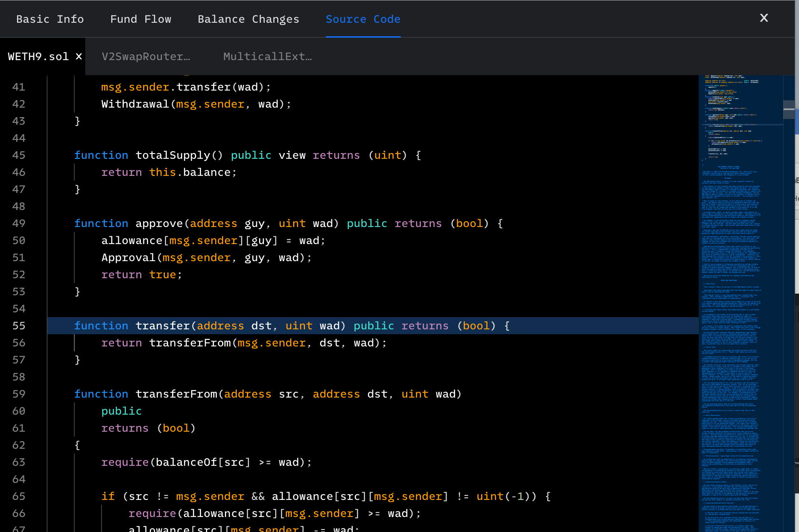Click allowance[msg.sender][guy] assignment
Image resolution: width=799 pixels, height=532 pixels.
pyautogui.click(x=214, y=241)
